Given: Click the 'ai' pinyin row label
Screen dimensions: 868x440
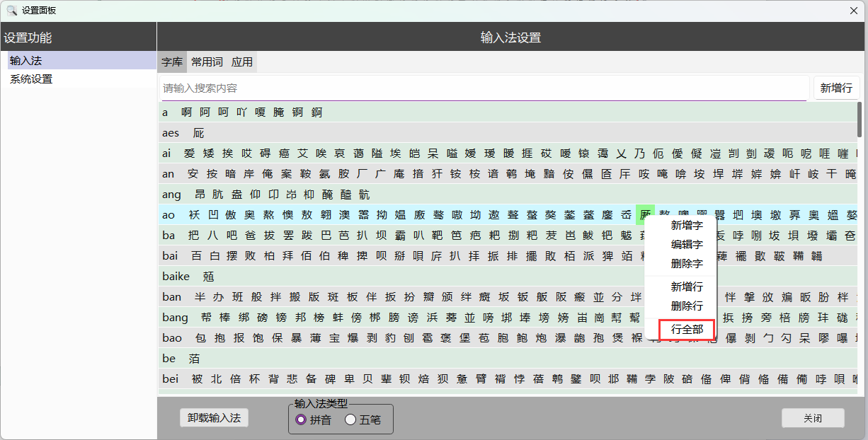Looking at the screenshot, I should coord(166,154).
